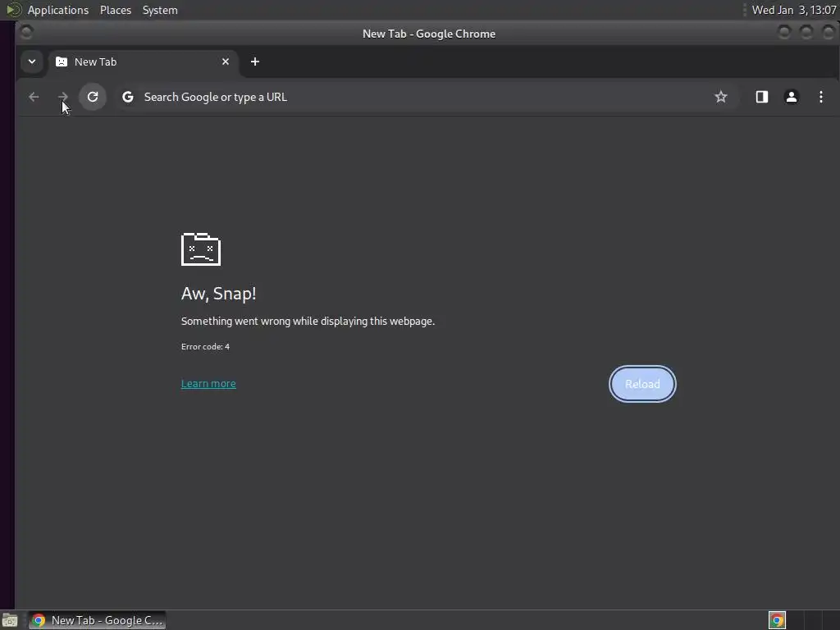Open the Learn more link
This screenshot has height=630, width=840.
click(x=208, y=384)
